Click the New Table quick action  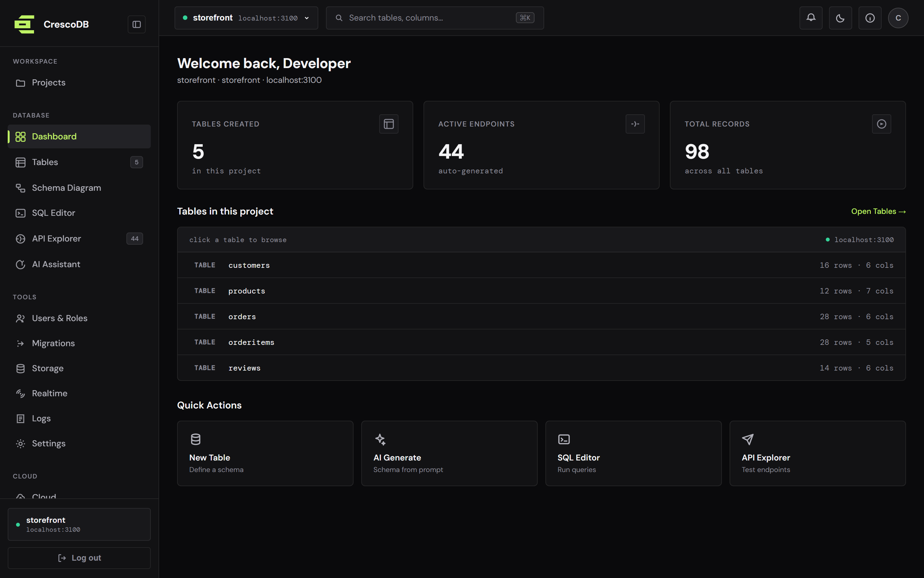click(x=265, y=453)
